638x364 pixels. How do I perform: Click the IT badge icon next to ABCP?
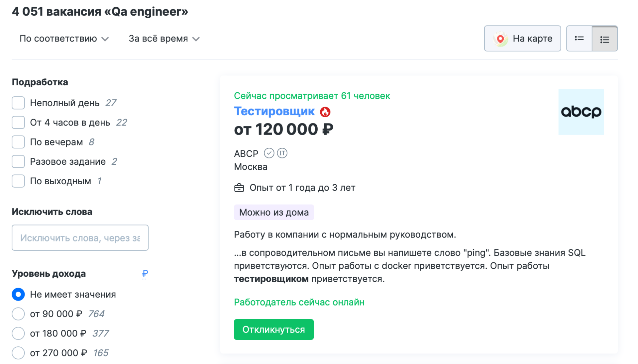[x=282, y=153]
